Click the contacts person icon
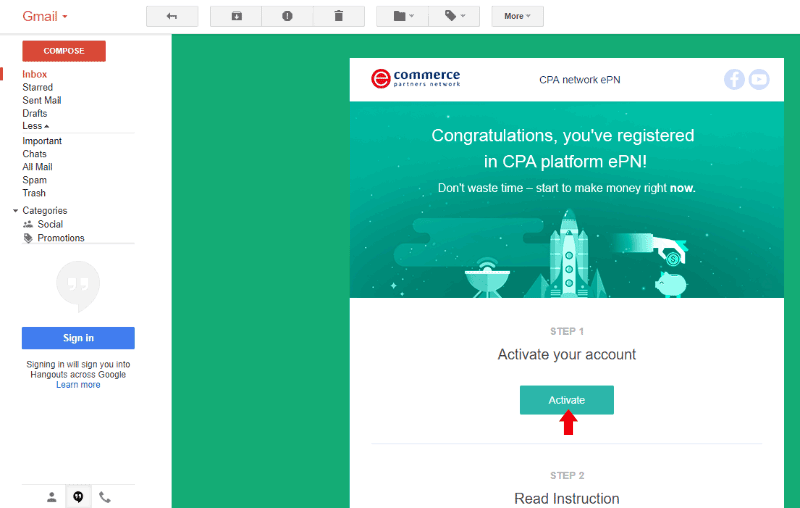 [52, 497]
